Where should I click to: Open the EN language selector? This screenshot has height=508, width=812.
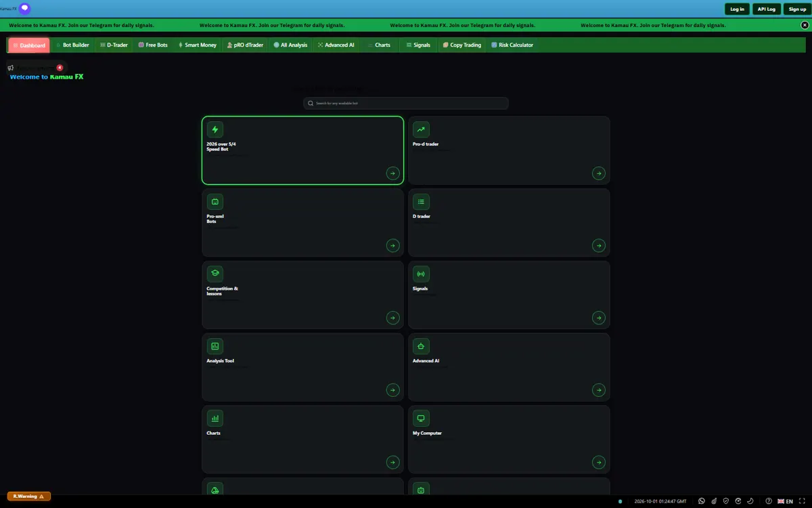(786, 501)
